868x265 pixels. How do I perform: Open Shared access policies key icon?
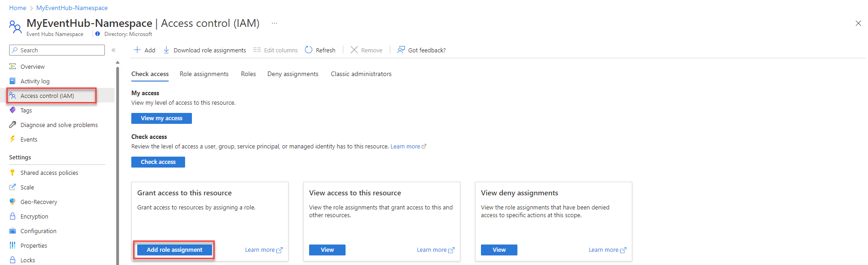[13, 173]
